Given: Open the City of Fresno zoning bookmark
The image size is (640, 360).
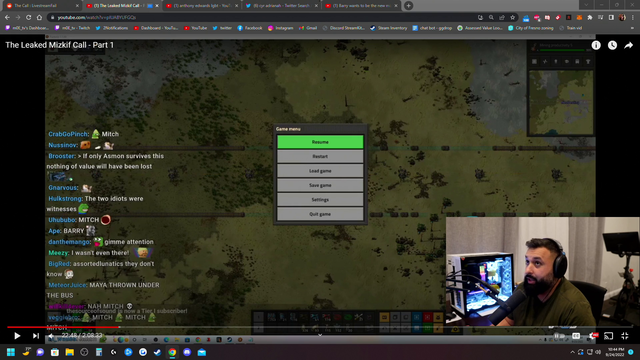Looking at the screenshot, I should [531, 28].
